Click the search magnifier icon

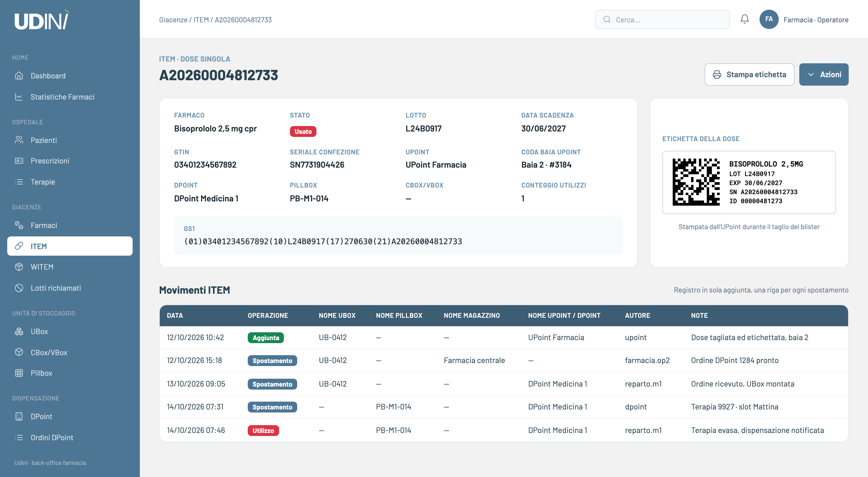click(607, 20)
